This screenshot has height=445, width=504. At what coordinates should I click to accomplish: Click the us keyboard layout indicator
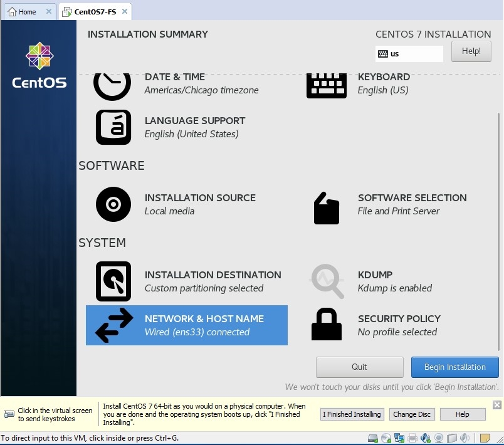[409, 54]
